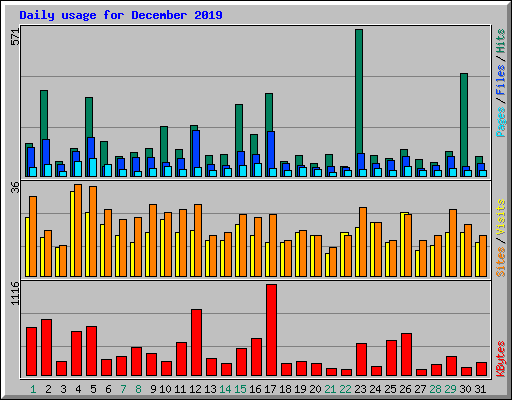The width and height of the screenshot is (512, 400).
Task: Select day label 30 on the axis
Action: click(465, 389)
